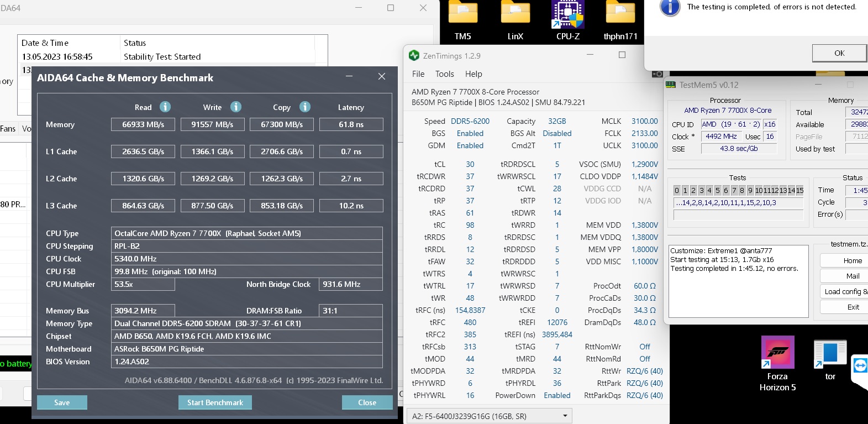Click the Memory Bus value 3094.2 MHz
Image resolution: width=868 pixels, height=424 pixels.
tap(143, 311)
